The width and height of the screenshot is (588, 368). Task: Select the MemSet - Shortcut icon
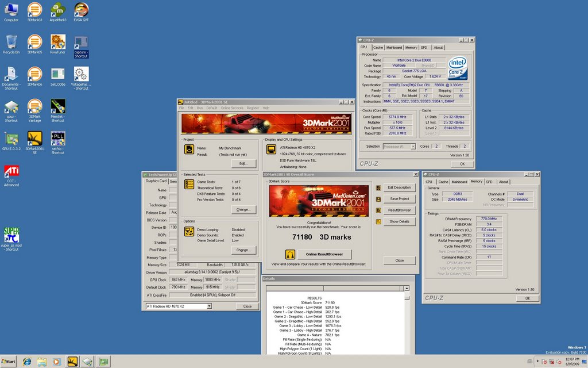click(x=58, y=111)
